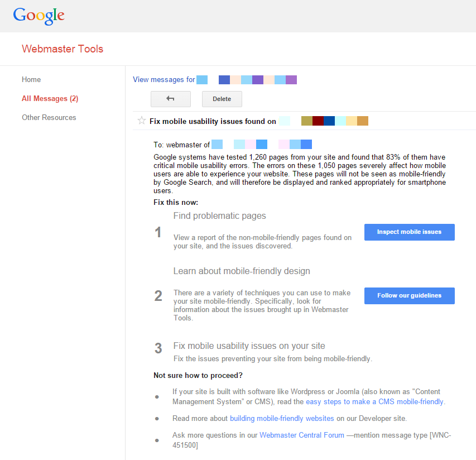Image resolution: width=476 pixels, height=460 pixels.
Task: Open easy steps to make CMS mobile-friendly
Action: click(374, 402)
